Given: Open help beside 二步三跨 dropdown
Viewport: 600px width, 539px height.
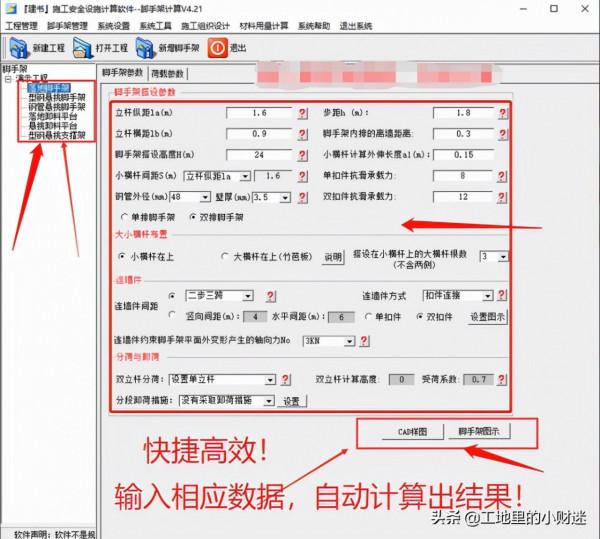Looking at the screenshot, I should 271,296.
